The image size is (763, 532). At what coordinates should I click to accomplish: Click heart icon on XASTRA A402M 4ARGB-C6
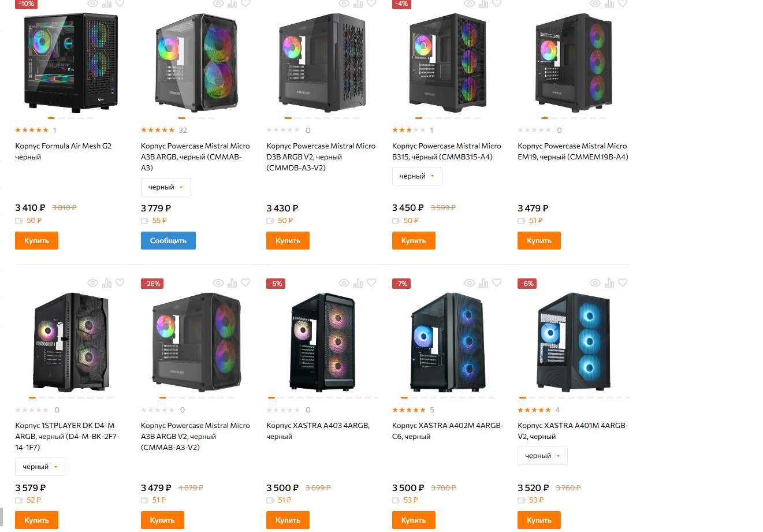coord(497,283)
